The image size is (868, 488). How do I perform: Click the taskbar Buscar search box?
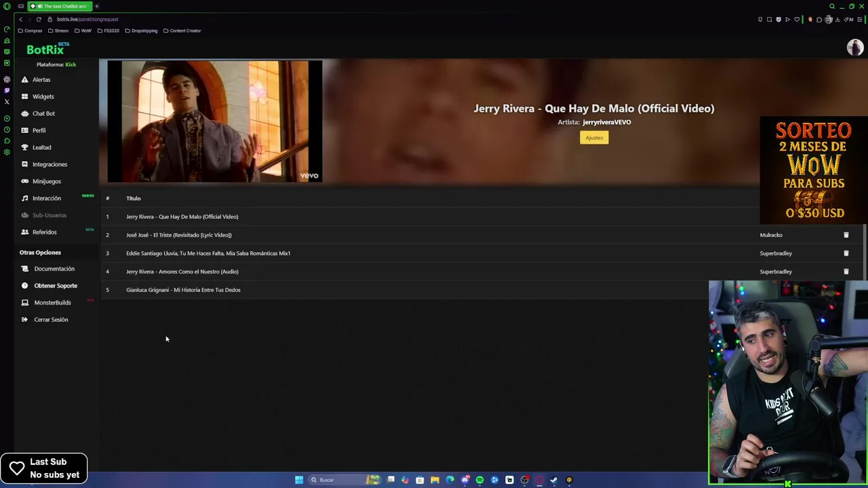(345, 480)
